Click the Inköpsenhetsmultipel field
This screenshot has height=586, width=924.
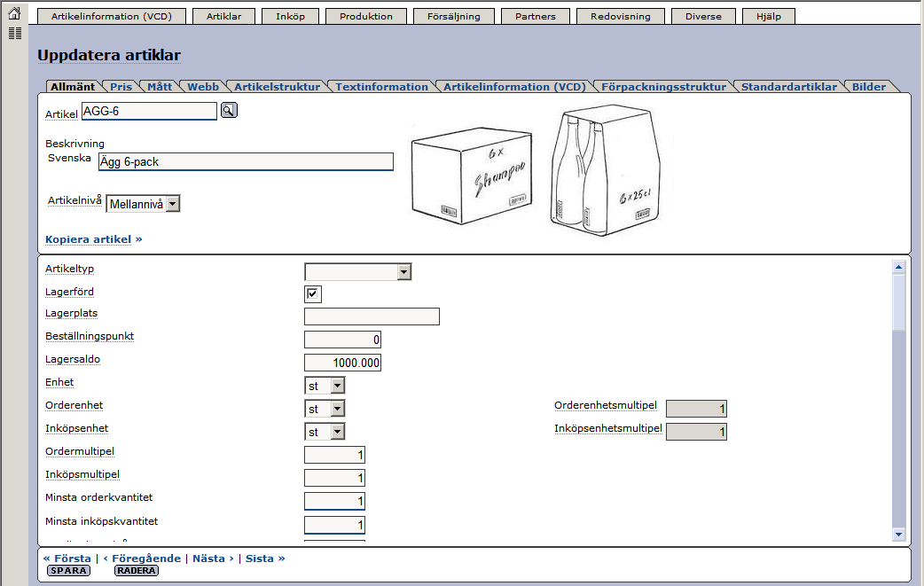[x=696, y=432]
